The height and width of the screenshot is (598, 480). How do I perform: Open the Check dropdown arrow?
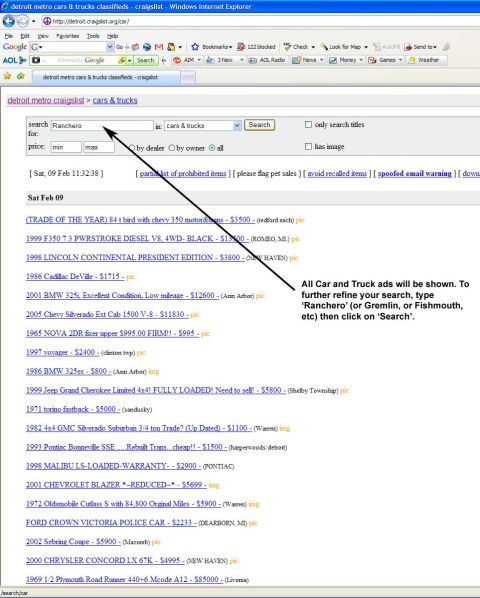click(x=313, y=47)
